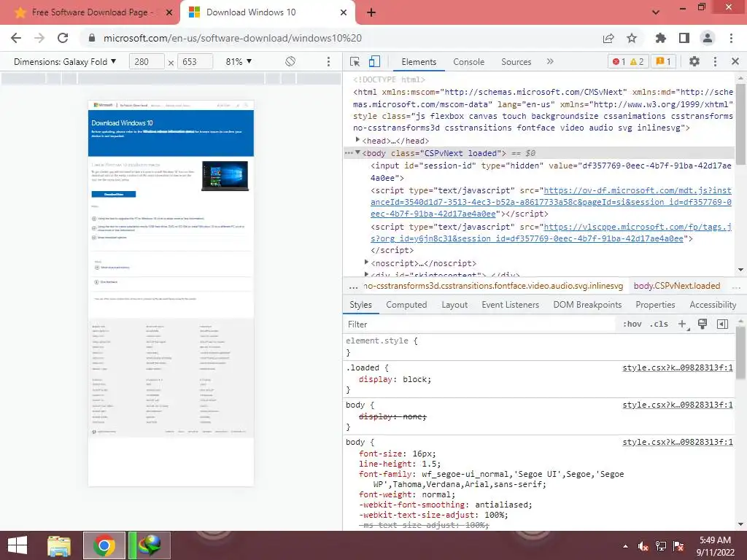Click the width field showing 280
The height and width of the screenshot is (560, 747).
146,61
